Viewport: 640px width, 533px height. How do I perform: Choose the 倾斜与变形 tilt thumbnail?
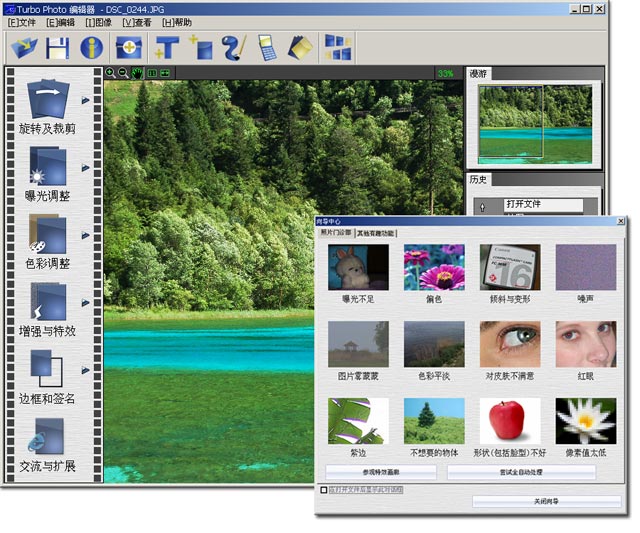510,267
